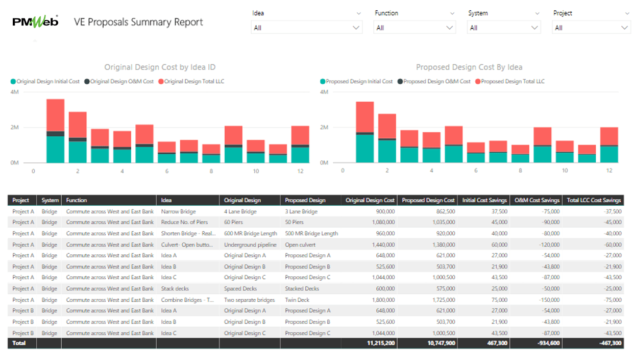
Task: Toggle the "Proposed Design O&M Cost" series highlight
Action: click(399, 81)
